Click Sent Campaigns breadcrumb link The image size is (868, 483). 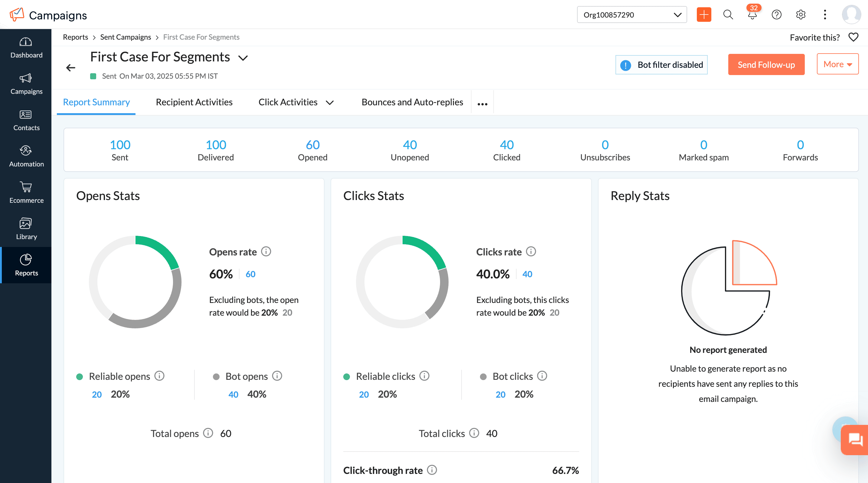coord(125,37)
